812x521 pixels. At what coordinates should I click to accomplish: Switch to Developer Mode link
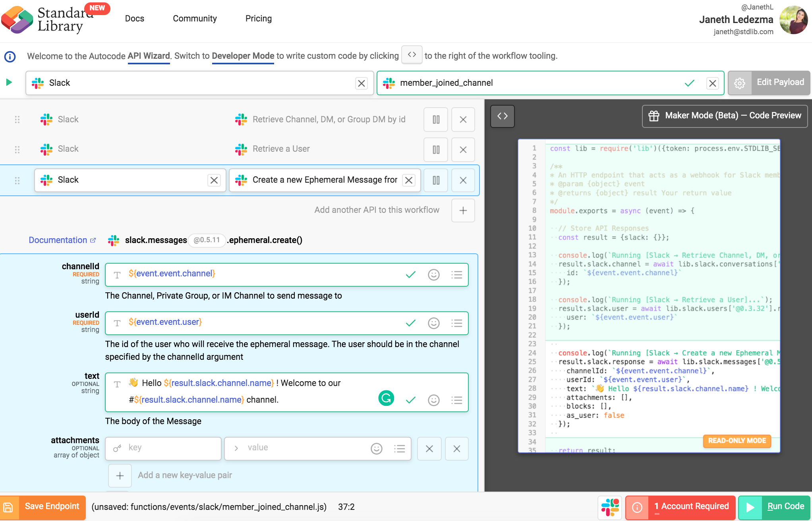coord(243,56)
